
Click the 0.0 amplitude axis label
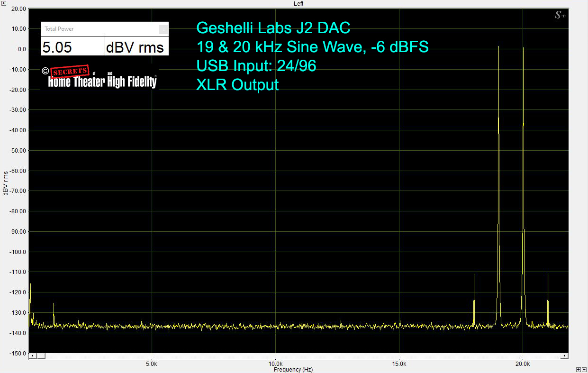click(x=21, y=49)
